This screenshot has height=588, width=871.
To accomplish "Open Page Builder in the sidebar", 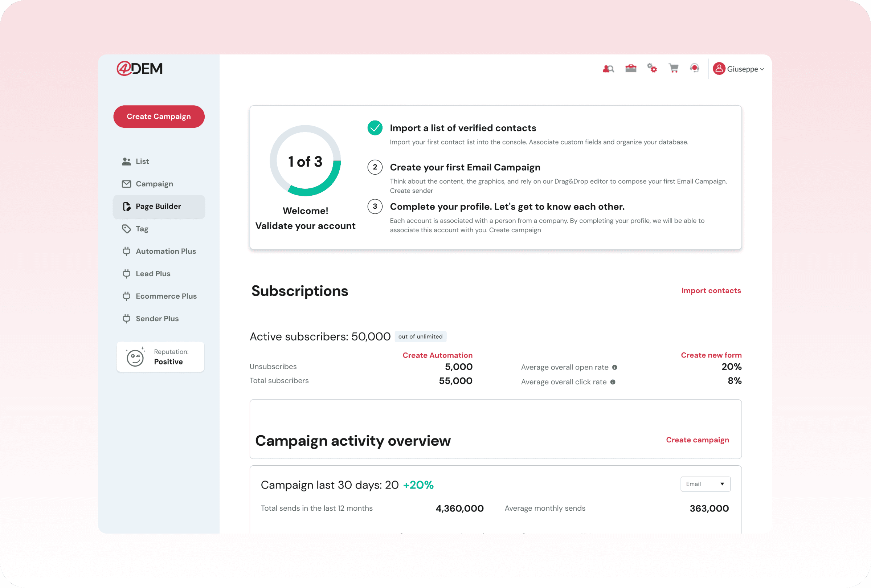I will click(158, 207).
